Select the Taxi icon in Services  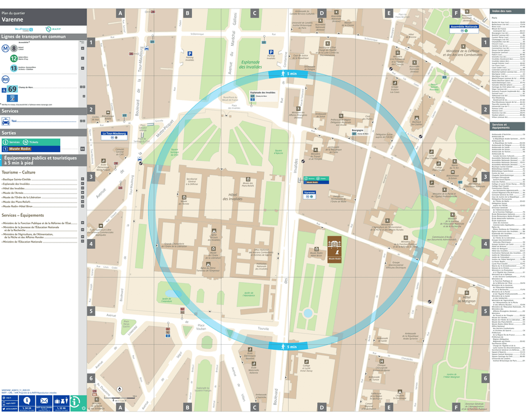pos(6,121)
